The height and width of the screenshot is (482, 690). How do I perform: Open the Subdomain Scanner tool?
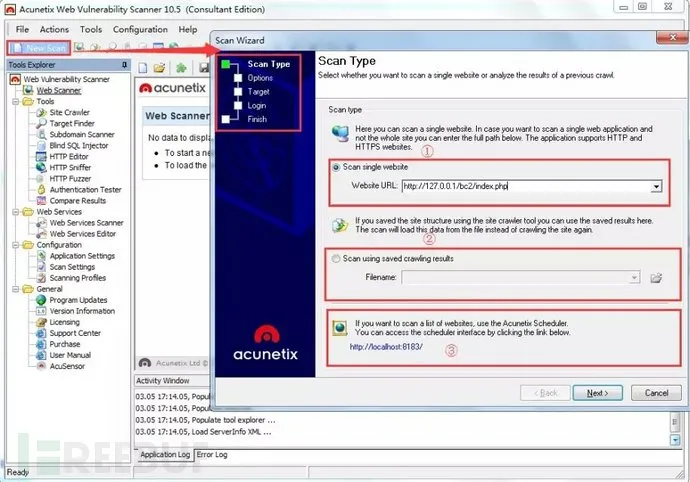click(82, 134)
